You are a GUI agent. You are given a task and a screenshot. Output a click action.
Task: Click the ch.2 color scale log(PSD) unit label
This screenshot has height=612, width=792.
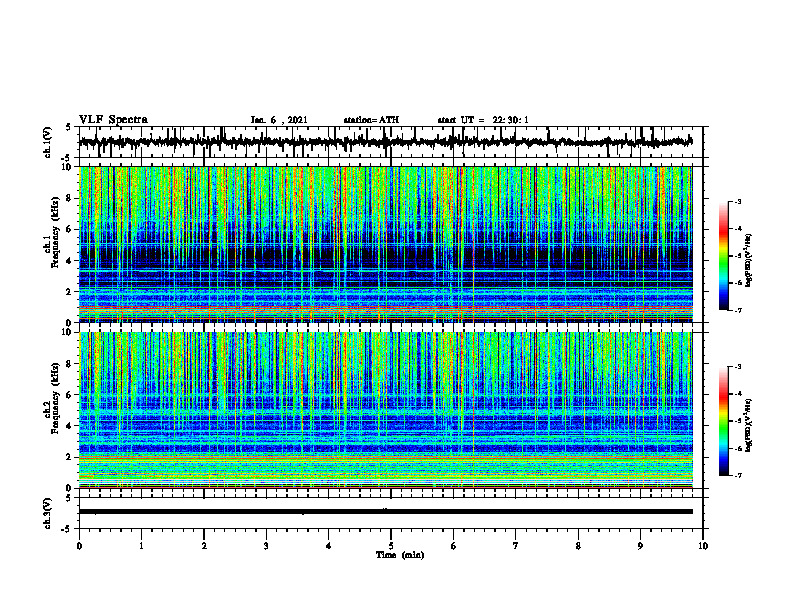coord(749,425)
